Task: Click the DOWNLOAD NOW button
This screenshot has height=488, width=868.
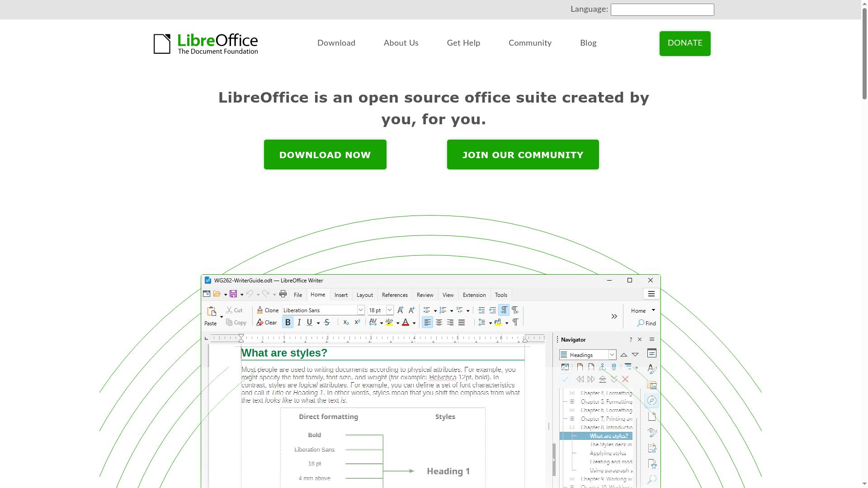Action: tap(325, 155)
